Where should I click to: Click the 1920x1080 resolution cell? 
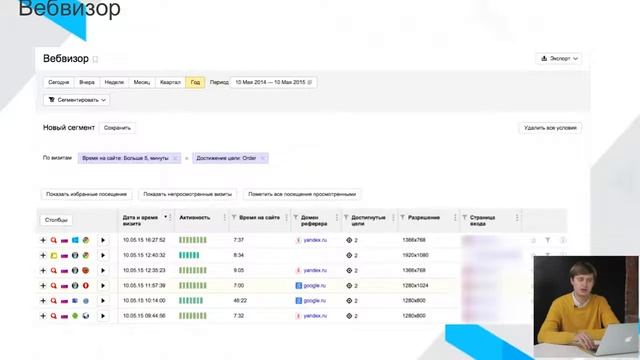pyautogui.click(x=415, y=256)
